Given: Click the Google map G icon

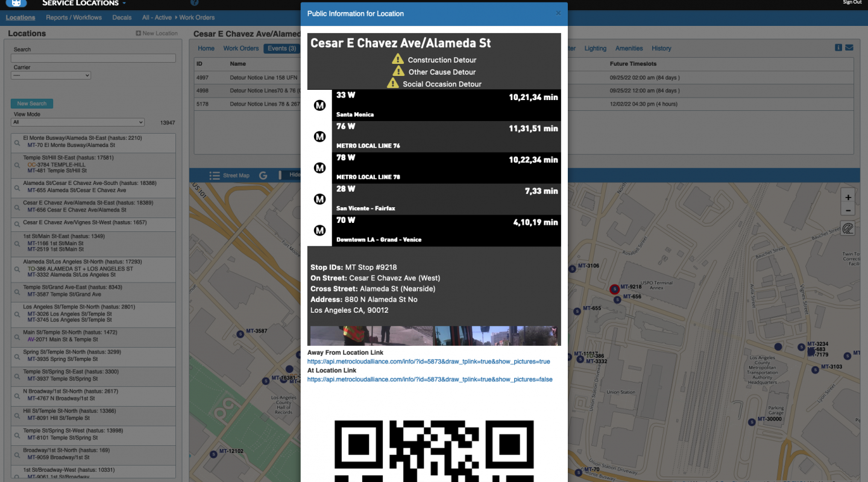Looking at the screenshot, I should coord(263,176).
